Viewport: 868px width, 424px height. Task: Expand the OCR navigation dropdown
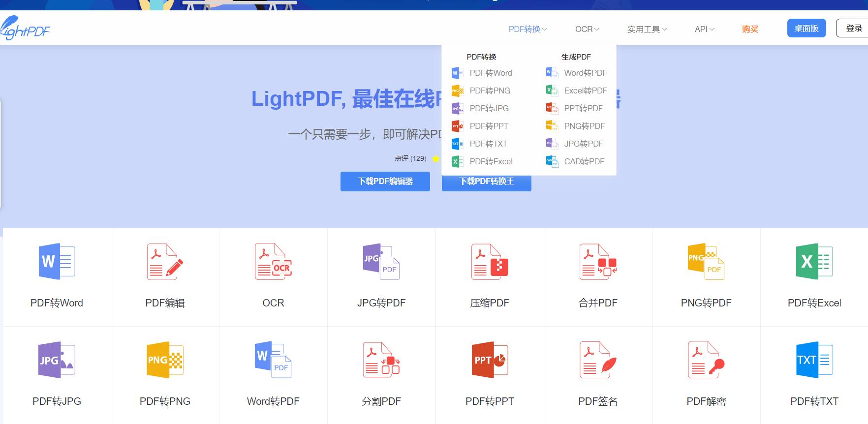click(587, 29)
